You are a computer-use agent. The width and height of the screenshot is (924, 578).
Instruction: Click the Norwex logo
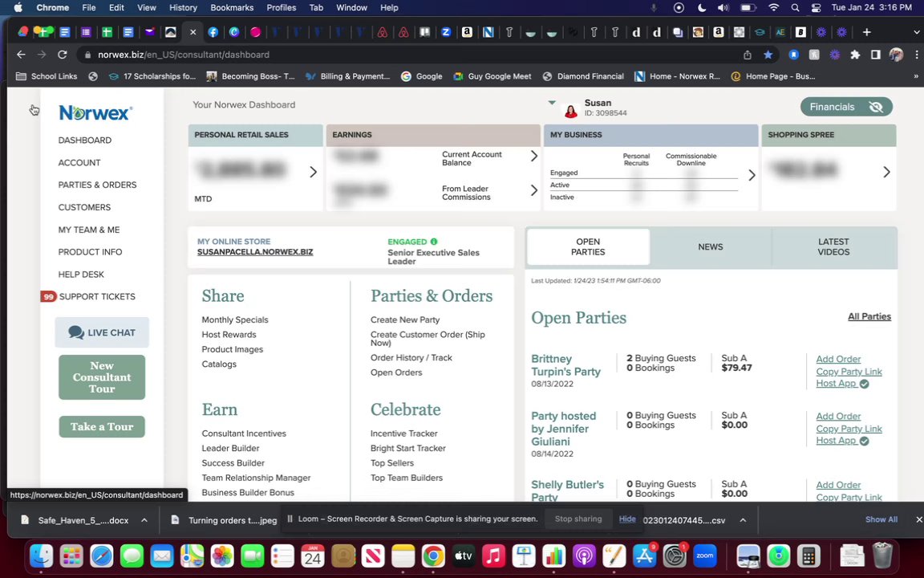(95, 112)
